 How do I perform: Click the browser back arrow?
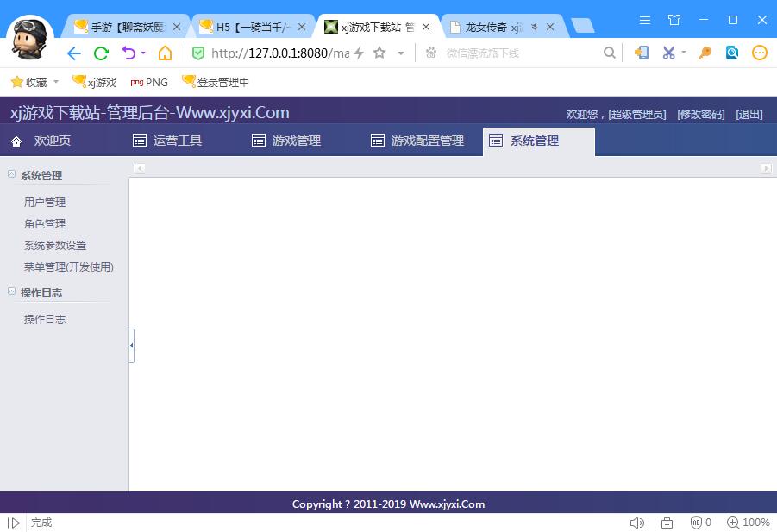point(74,53)
